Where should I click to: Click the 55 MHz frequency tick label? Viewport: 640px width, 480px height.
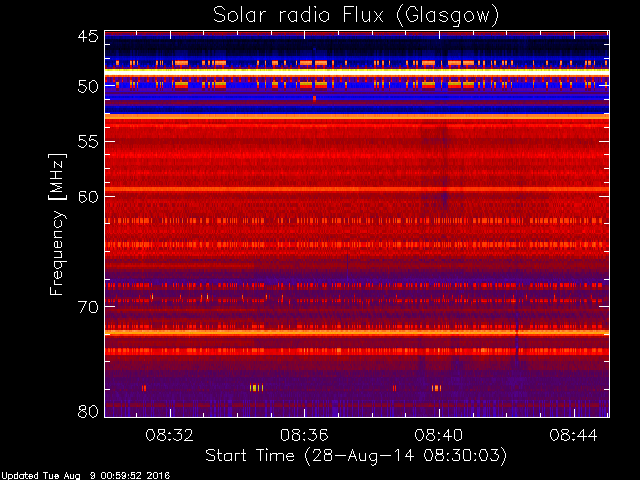click(88, 142)
